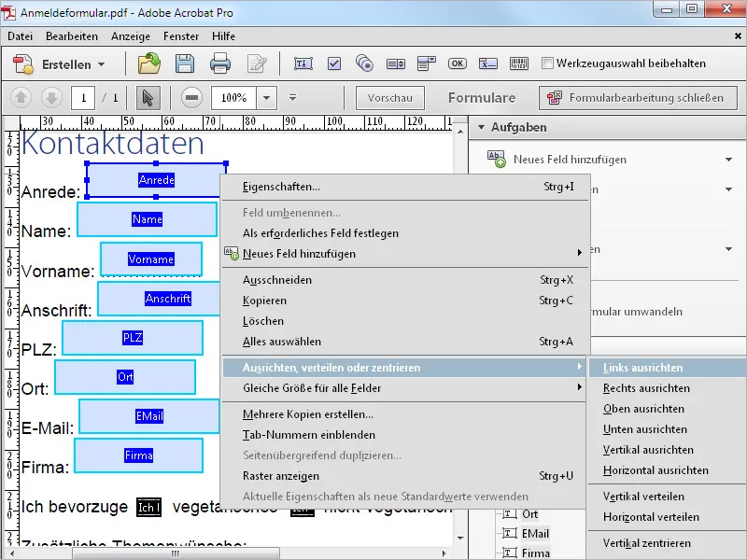Choose Eigenschaften... from context menu
The height and width of the screenshot is (560, 747).
[406, 186]
